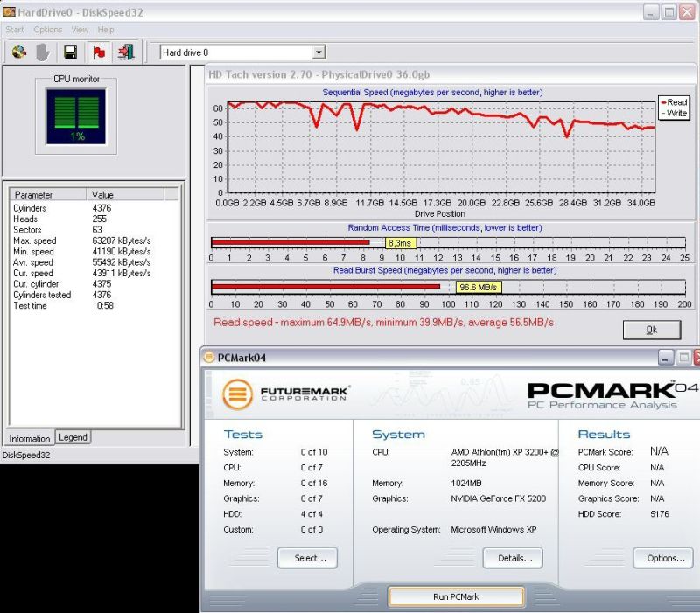Click the Select... button under Tests

click(307, 558)
